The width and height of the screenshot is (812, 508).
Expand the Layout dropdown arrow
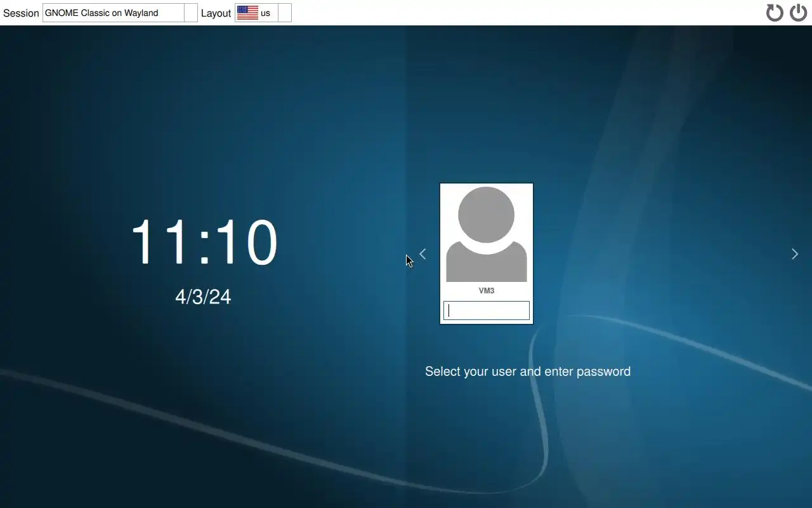click(x=285, y=13)
